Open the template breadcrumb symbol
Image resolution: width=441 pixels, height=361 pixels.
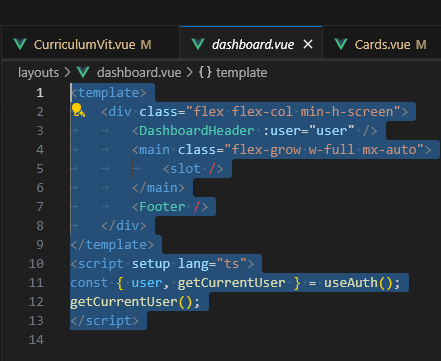pos(241,73)
